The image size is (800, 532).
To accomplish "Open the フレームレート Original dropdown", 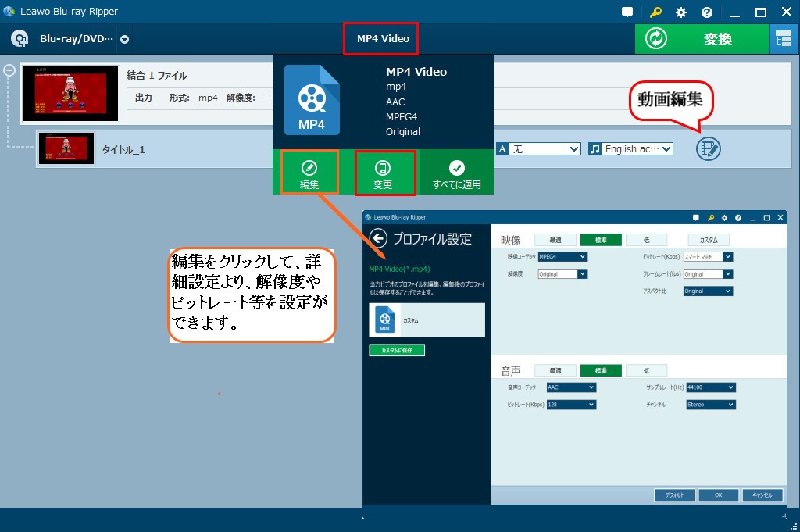I will [x=708, y=274].
